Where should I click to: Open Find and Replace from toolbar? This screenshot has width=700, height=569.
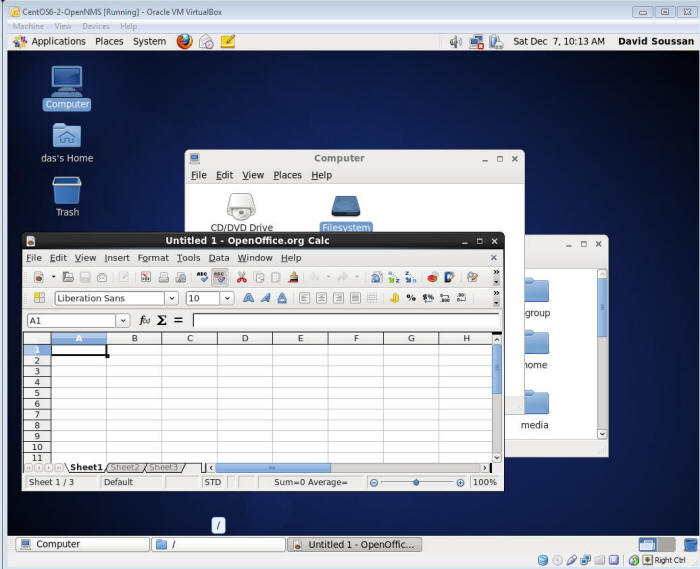(472, 277)
